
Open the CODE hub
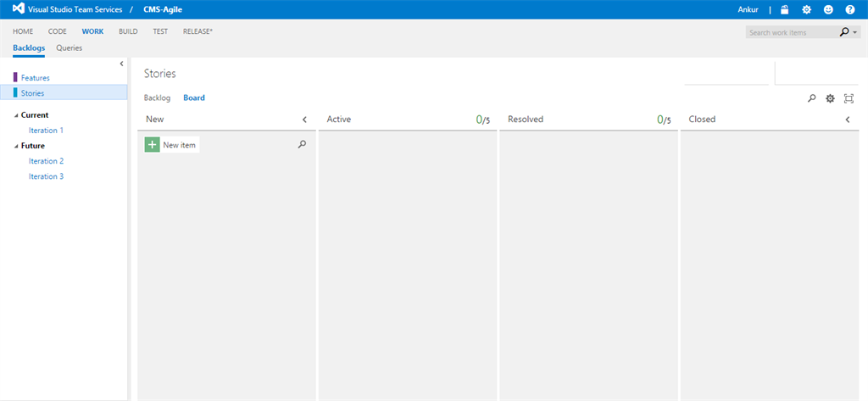(x=58, y=31)
